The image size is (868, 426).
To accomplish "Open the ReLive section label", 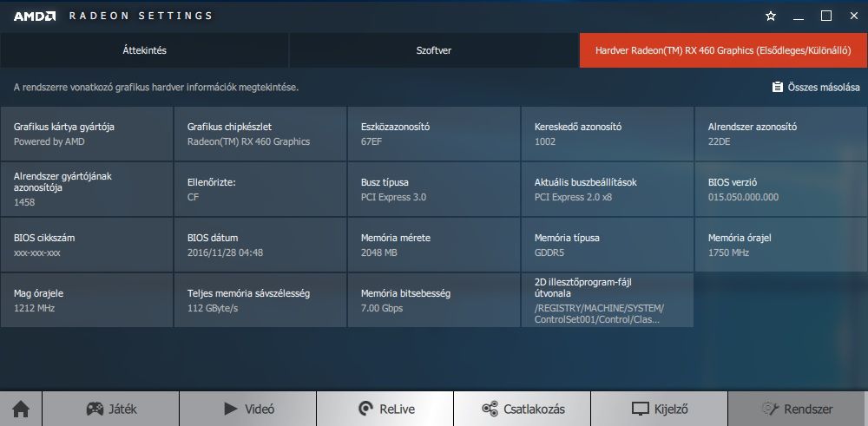I will 397,410.
